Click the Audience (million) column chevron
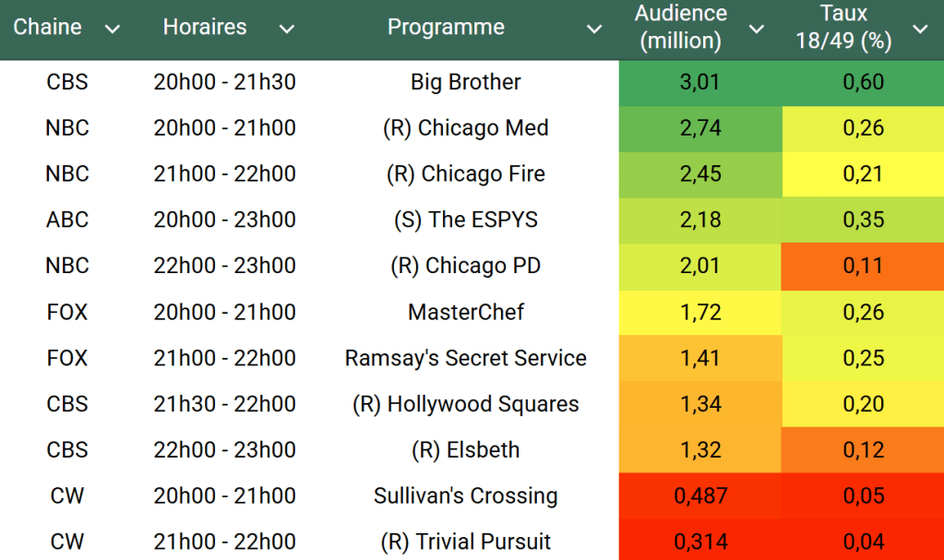This screenshot has height=560, width=944. click(757, 30)
